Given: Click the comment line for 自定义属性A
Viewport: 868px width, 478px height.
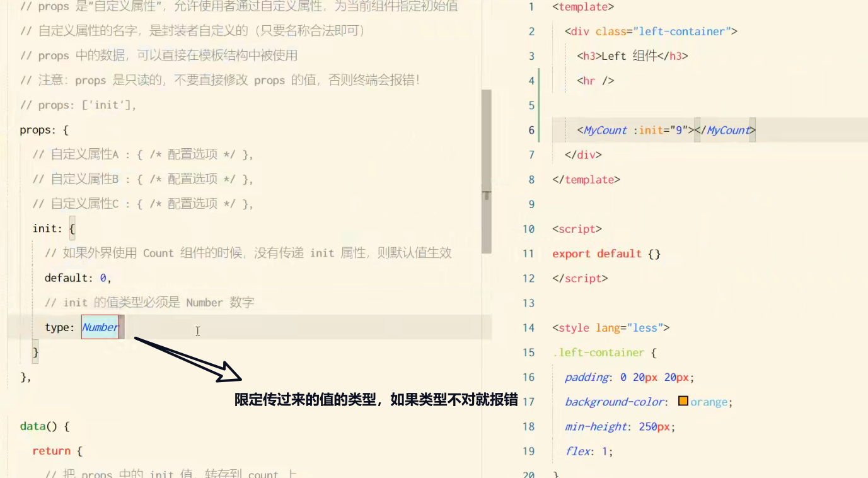Looking at the screenshot, I should [x=143, y=154].
